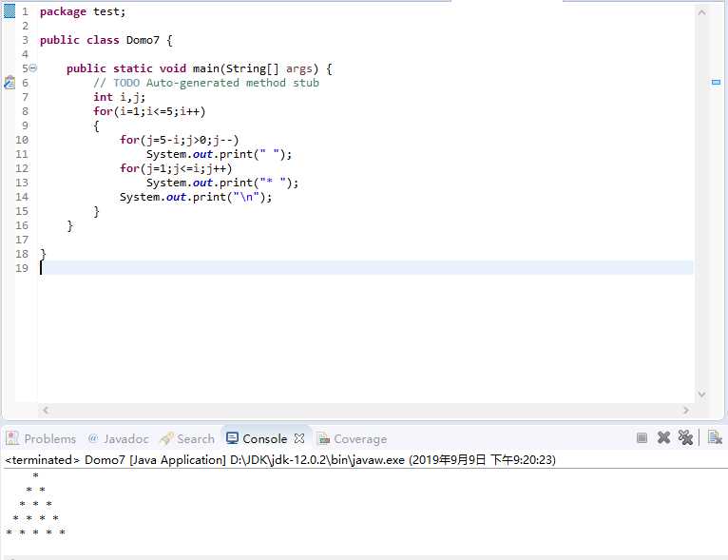Remove the terminated launch from the console
This screenshot has width=728, height=560.
tap(664, 438)
